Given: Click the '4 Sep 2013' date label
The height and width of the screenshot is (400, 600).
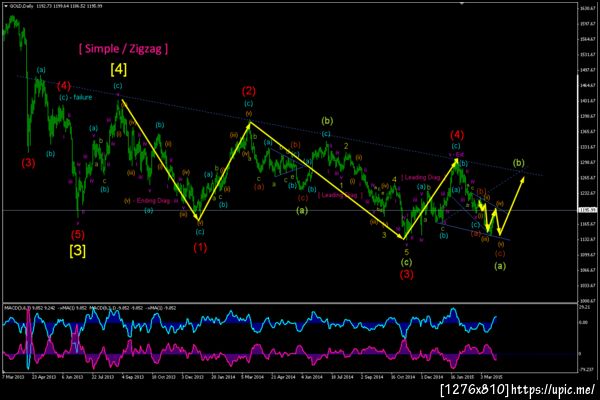Looking at the screenshot, I should point(133,377).
